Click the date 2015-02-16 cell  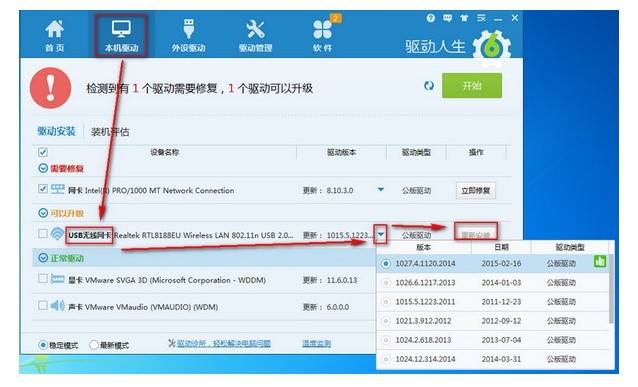coord(501,264)
